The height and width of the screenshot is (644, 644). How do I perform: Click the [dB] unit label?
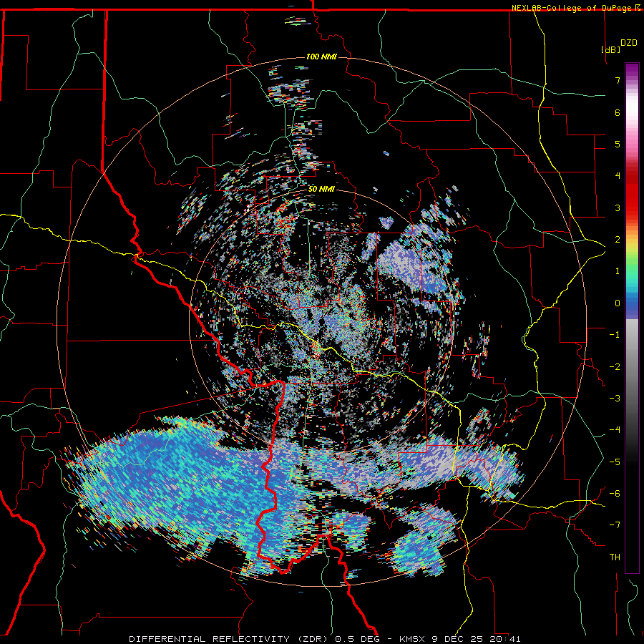coord(611,49)
